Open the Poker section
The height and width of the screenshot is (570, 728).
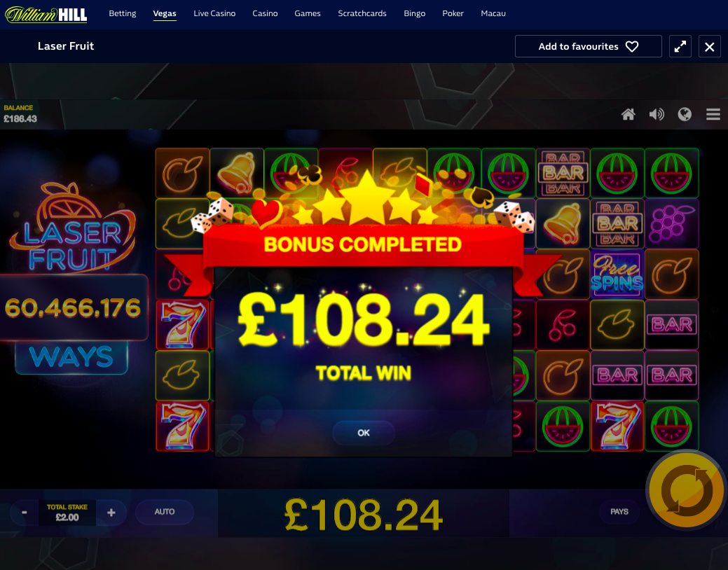pyautogui.click(x=453, y=13)
